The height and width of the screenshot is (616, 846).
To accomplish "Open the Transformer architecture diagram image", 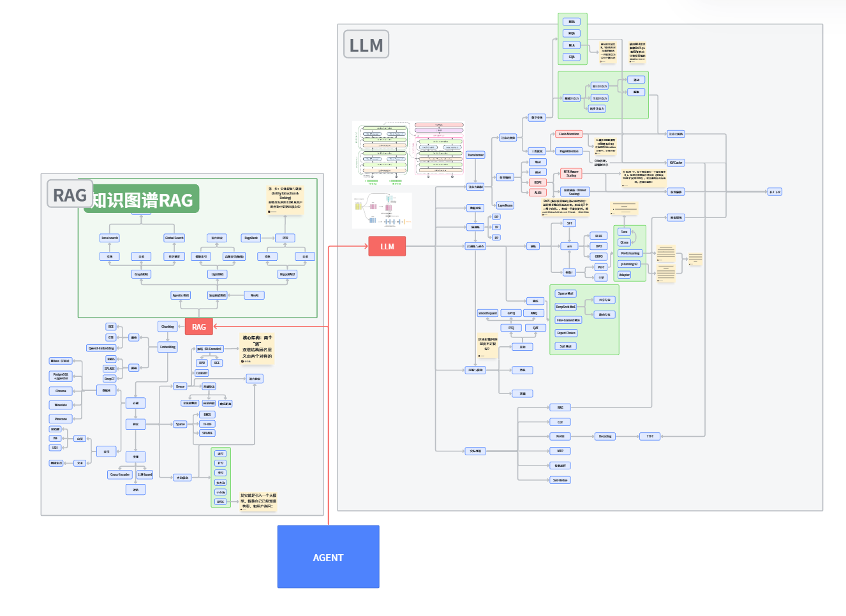I will [x=408, y=152].
